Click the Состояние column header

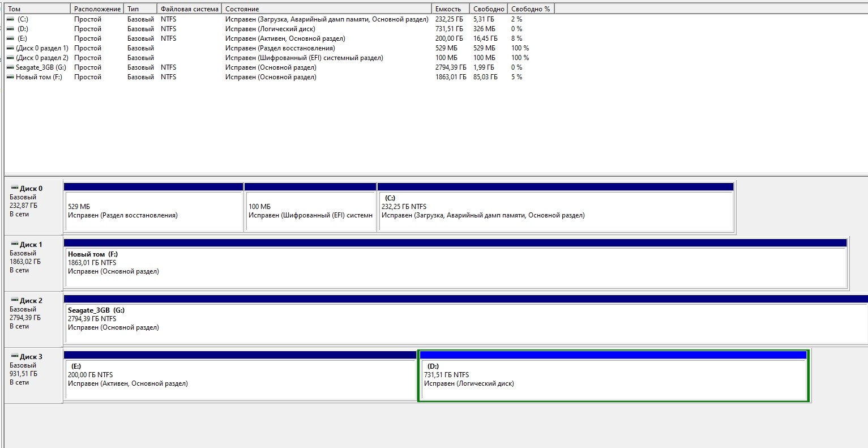(326, 9)
